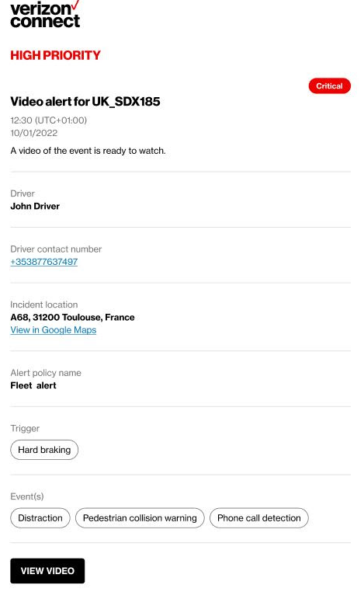
Task: Click Video alert for UK_SDX185 title
Action: (85, 101)
